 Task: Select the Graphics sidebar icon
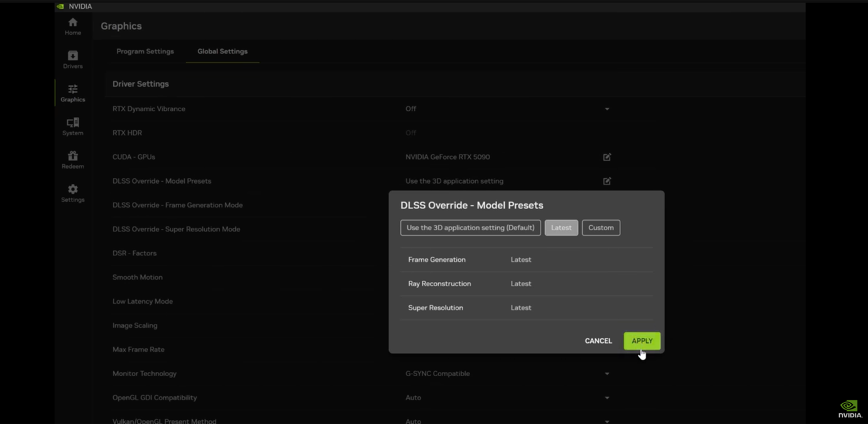(x=72, y=93)
